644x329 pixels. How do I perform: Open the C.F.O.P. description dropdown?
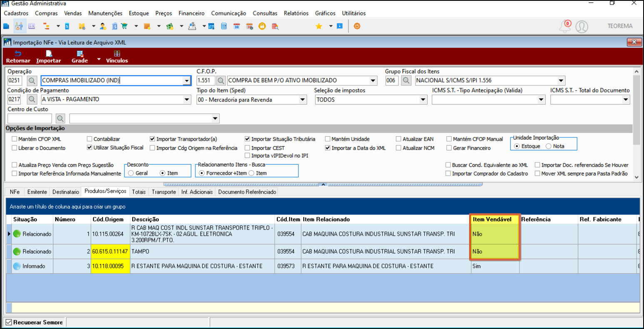(373, 81)
